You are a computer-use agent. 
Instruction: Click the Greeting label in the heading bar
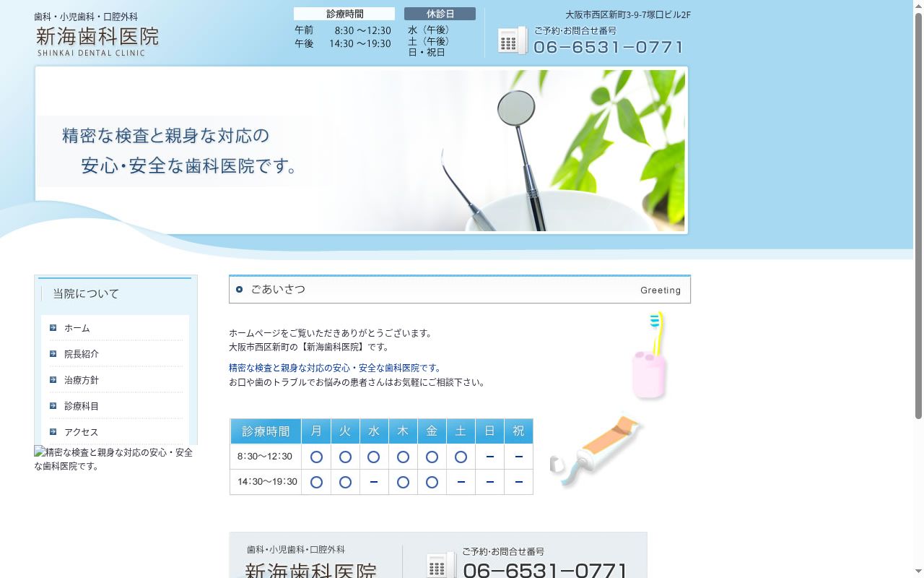click(661, 290)
